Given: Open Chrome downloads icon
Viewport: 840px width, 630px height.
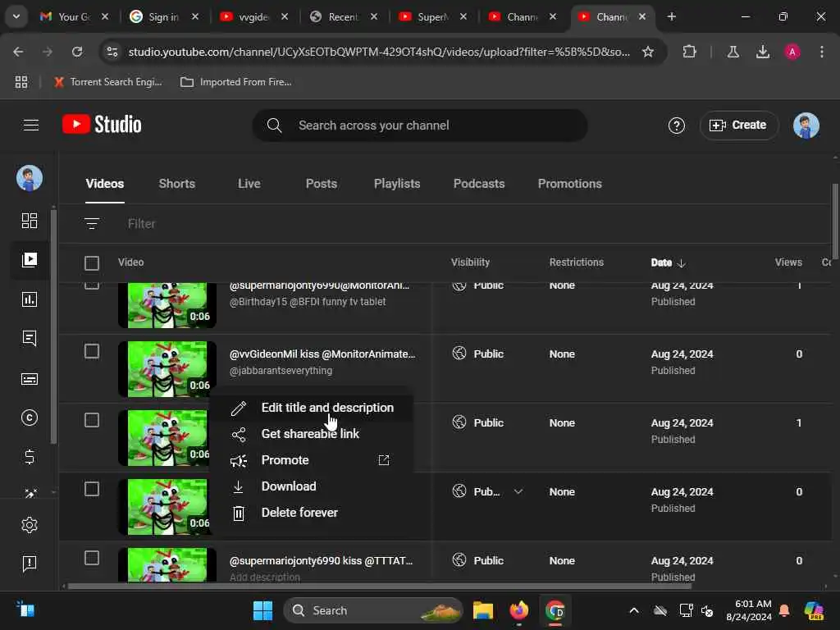Looking at the screenshot, I should pyautogui.click(x=762, y=52).
